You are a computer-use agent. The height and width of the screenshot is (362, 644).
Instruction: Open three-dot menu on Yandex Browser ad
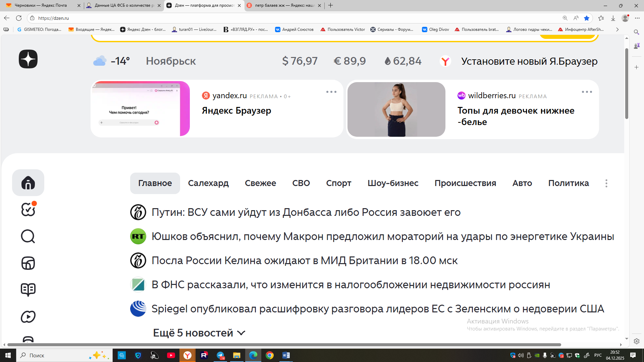(331, 92)
